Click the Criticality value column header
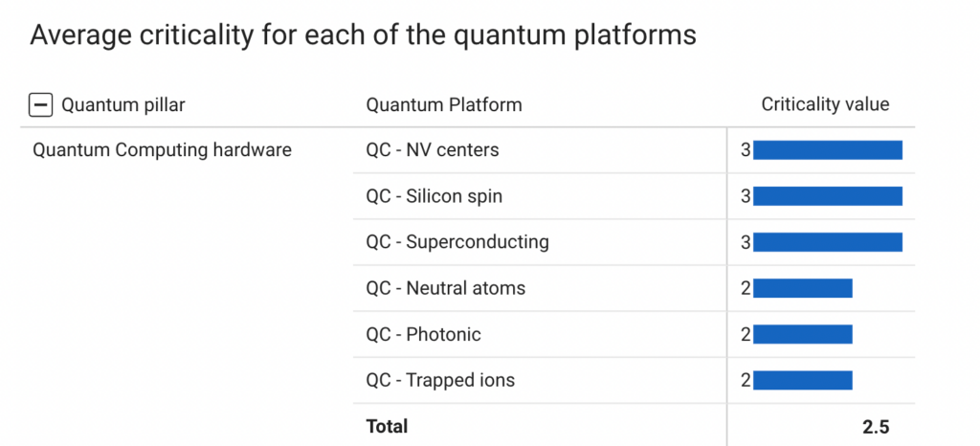The width and height of the screenshot is (980, 446). (825, 104)
